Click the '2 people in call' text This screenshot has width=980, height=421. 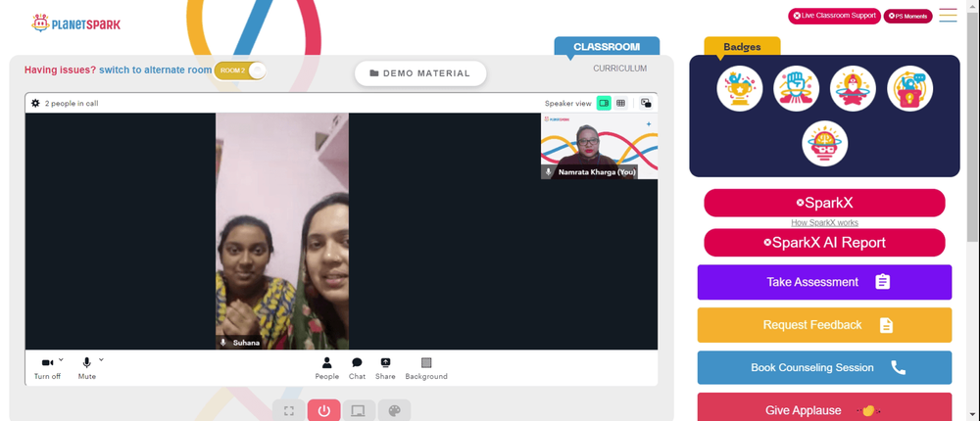pos(72,104)
